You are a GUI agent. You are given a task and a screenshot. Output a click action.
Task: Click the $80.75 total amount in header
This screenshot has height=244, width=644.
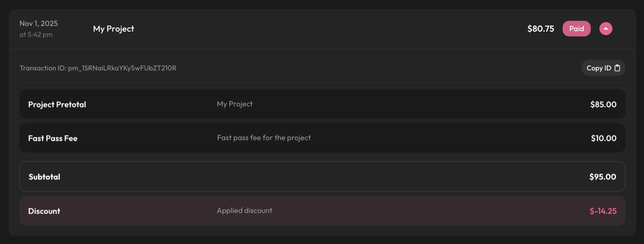[x=541, y=29]
